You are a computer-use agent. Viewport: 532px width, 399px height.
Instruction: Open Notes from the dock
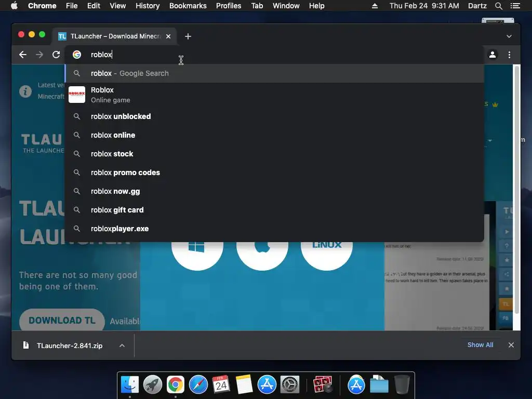point(244,385)
